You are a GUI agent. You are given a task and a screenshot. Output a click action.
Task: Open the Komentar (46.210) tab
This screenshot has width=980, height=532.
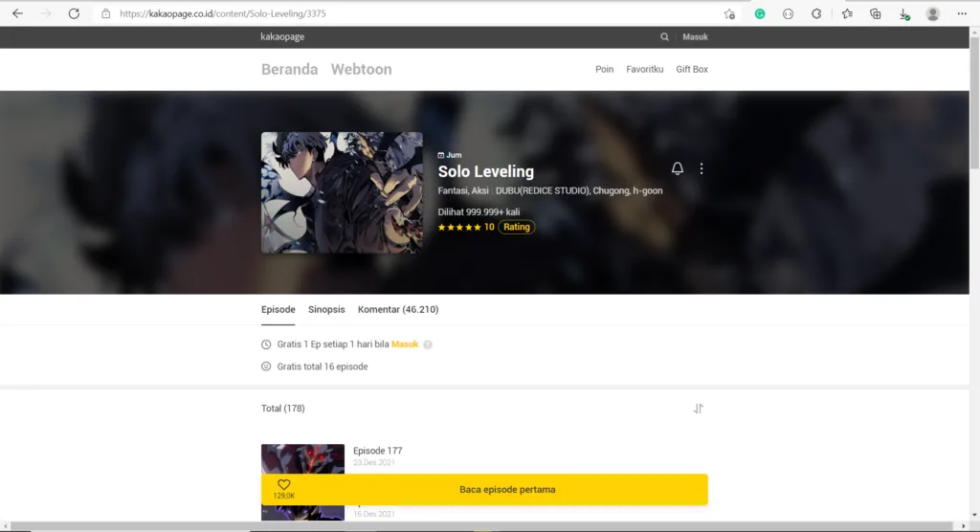coord(398,309)
